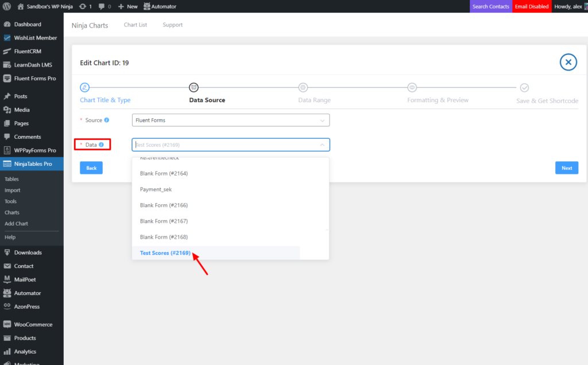
Task: Switch to the Chart List tab
Action: click(x=136, y=25)
